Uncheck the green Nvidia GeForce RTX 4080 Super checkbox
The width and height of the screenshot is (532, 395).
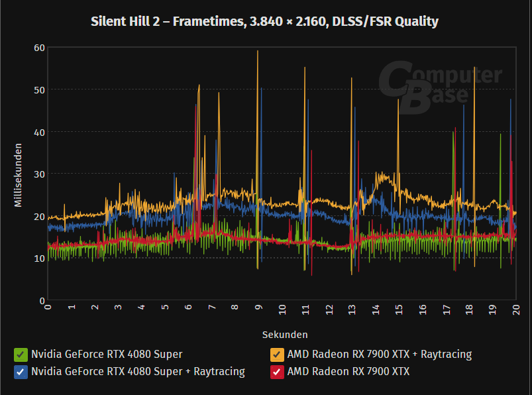(x=21, y=355)
